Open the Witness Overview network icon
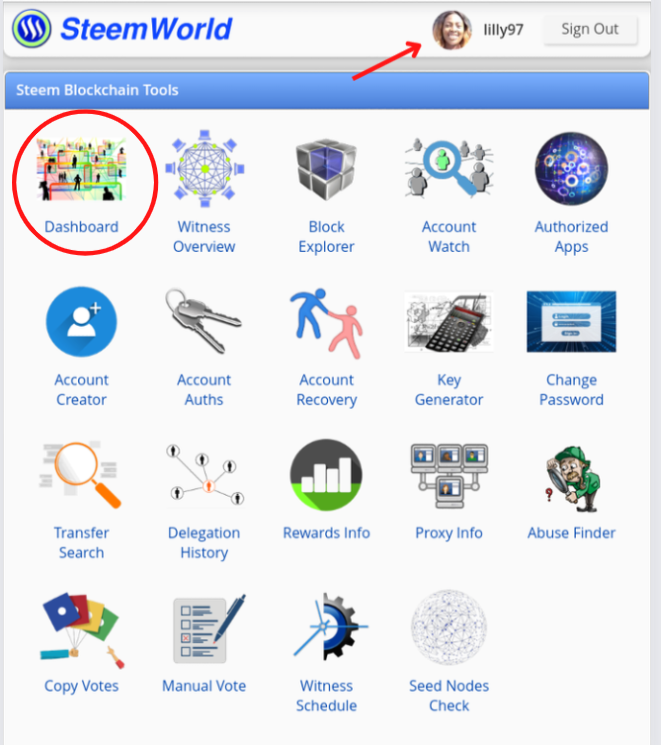Screen dimensions: 661x745 coord(204,169)
